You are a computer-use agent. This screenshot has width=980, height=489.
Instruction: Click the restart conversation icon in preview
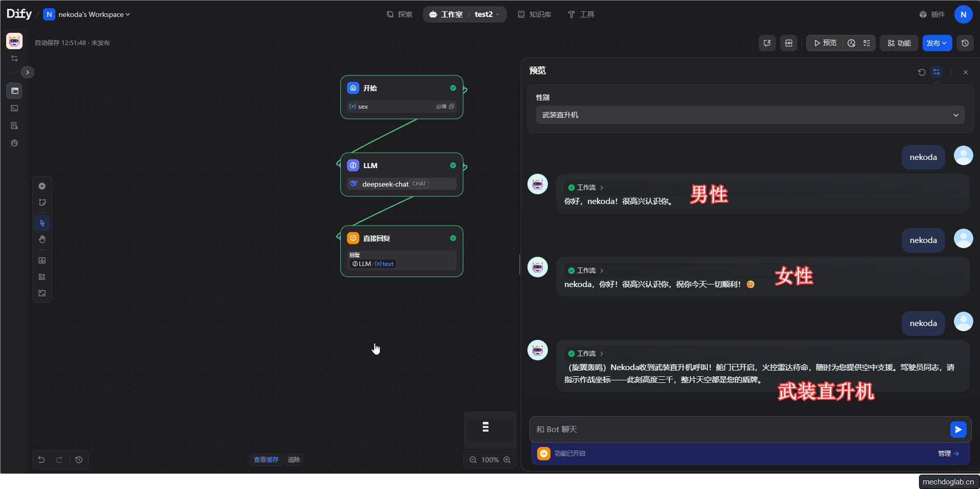[x=922, y=72]
